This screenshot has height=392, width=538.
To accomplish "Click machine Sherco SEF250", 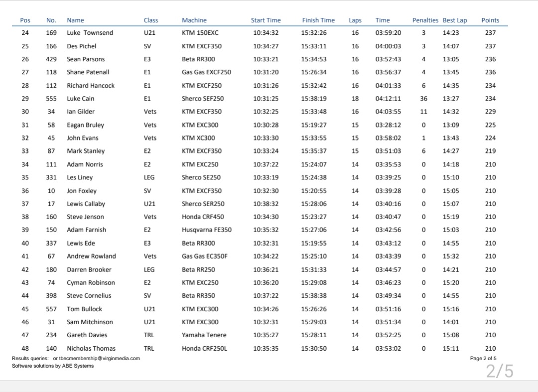I will [x=202, y=99].
